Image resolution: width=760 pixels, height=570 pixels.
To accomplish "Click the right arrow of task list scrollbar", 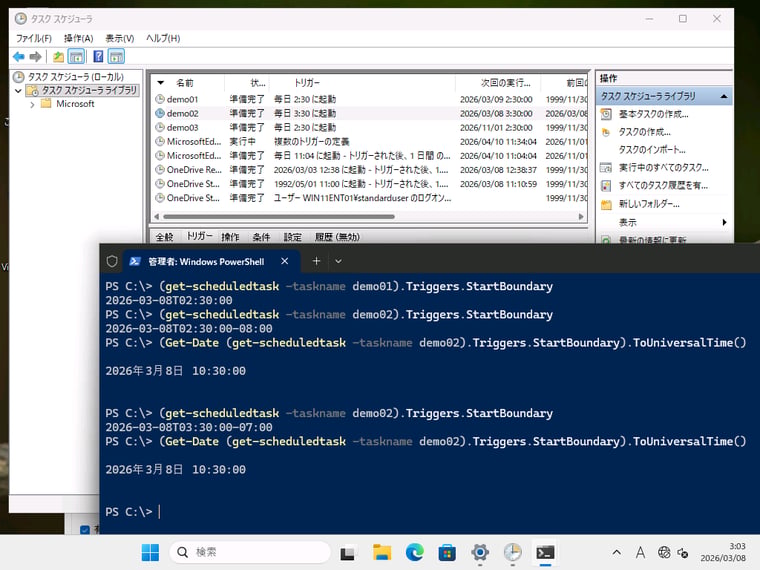I will coord(581,217).
